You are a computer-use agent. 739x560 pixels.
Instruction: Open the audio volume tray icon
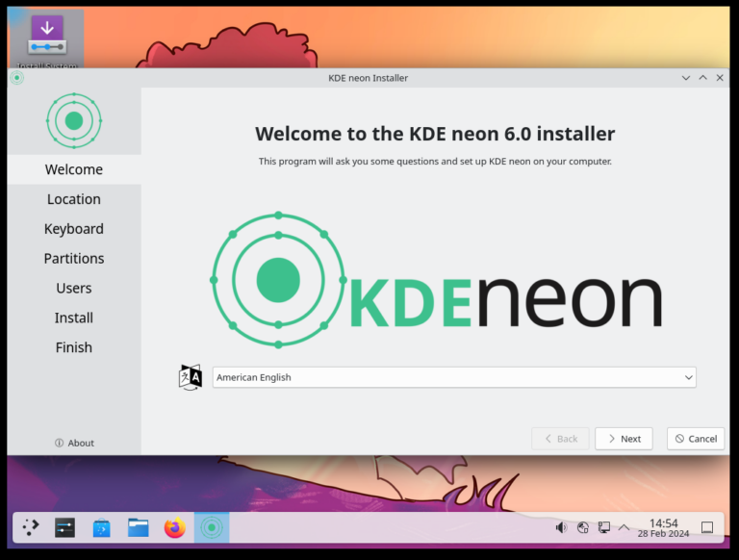561,527
